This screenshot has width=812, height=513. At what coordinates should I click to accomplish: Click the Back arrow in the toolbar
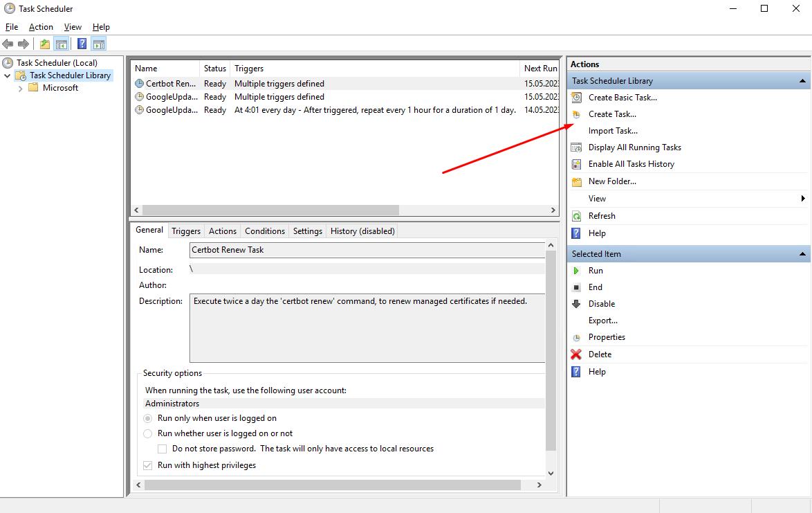click(8, 44)
